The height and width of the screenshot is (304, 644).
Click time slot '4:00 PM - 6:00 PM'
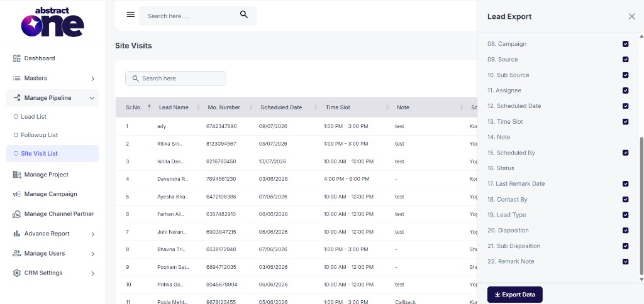click(347, 179)
